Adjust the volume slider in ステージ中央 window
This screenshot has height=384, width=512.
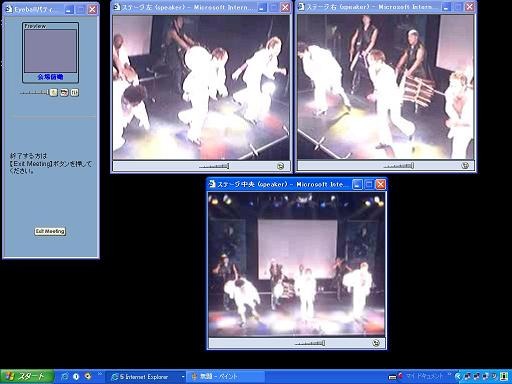pos(310,343)
